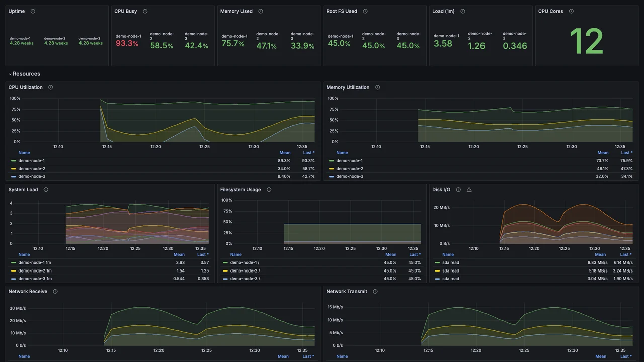Click the Uptime panel info icon
Image resolution: width=644 pixels, height=362 pixels.
33,11
